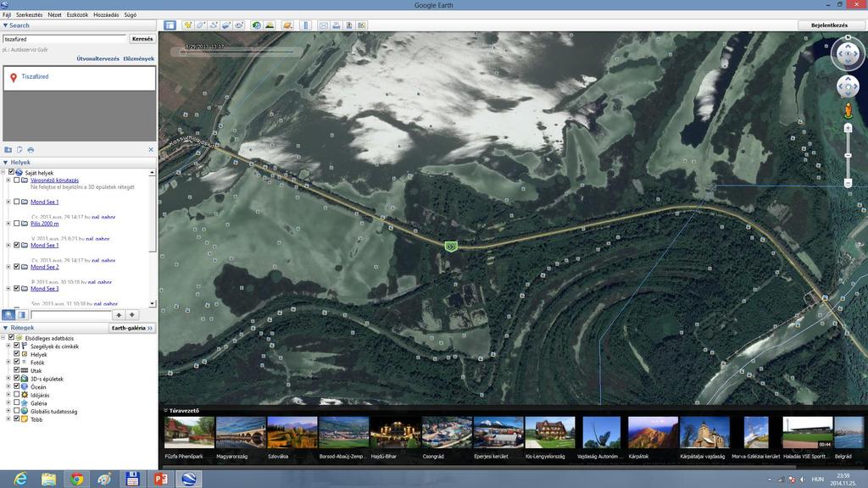Collapse the Túravezető tour guide strip
This screenshot has width=868, height=488.
click(x=165, y=411)
